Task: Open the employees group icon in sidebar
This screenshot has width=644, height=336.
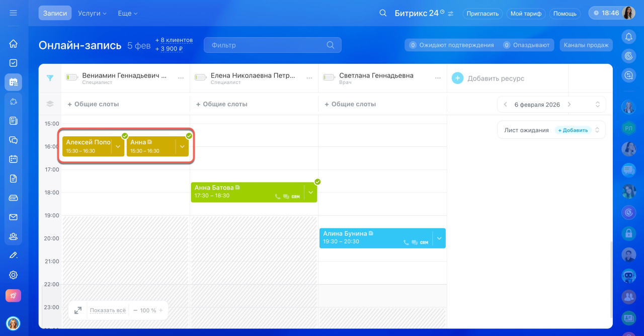Action: click(14, 236)
